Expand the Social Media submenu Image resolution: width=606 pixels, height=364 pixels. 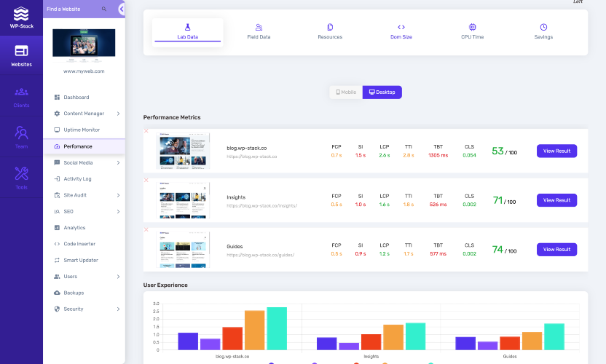[118, 162]
